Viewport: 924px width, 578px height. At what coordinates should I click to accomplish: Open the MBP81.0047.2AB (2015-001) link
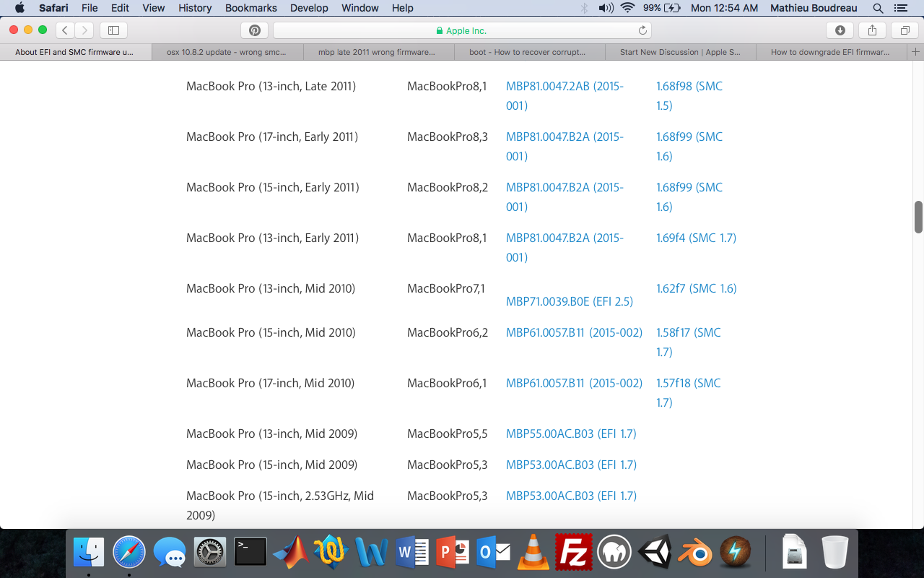565,95
